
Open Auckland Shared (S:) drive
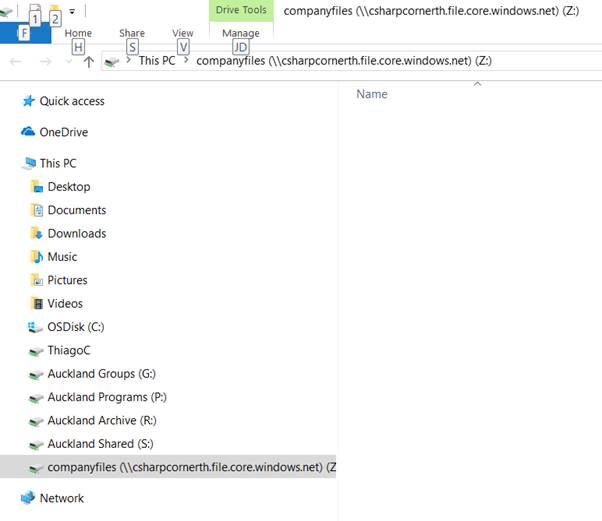pos(101,444)
